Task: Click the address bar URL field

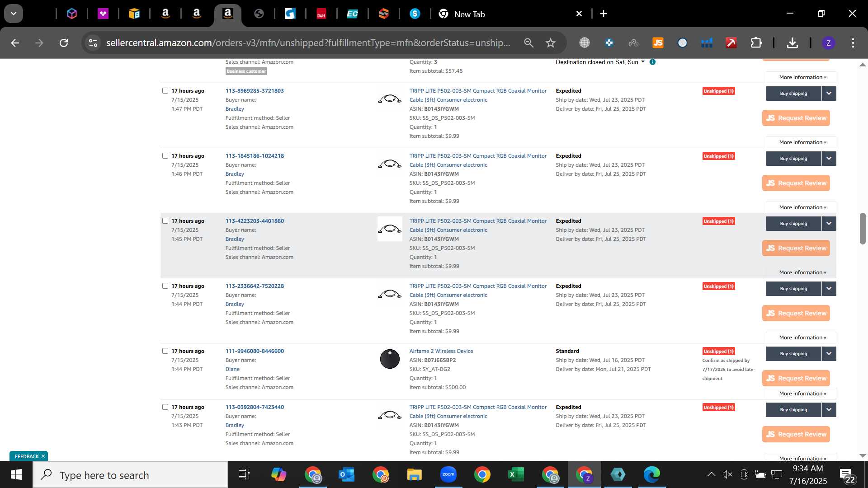Action: (x=308, y=43)
